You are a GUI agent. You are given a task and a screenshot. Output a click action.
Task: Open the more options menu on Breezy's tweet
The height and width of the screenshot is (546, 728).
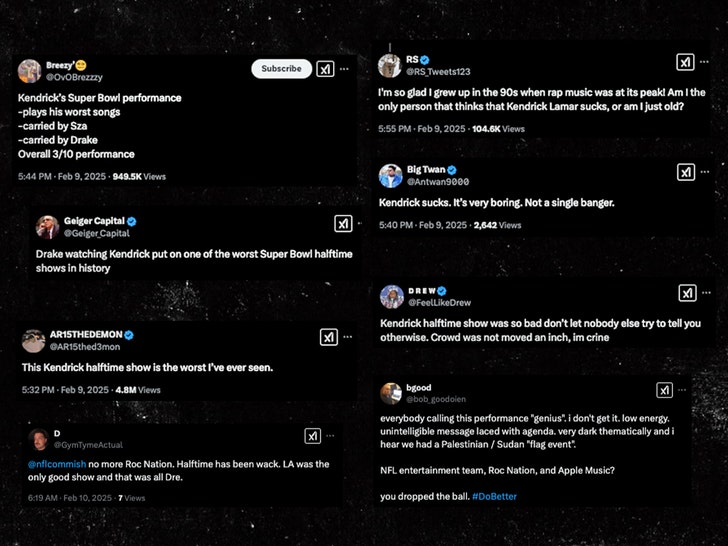pos(345,69)
